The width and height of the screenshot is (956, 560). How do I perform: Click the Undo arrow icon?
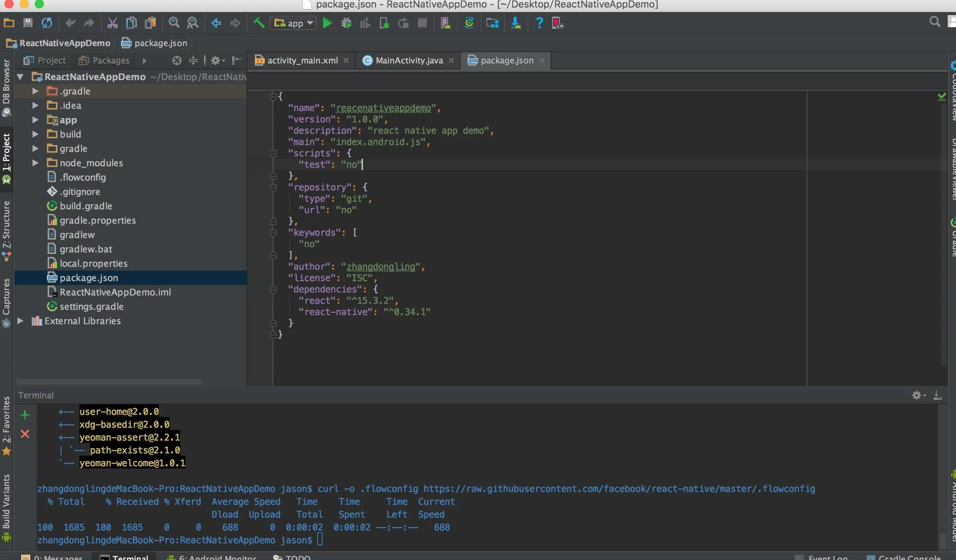pos(70,23)
